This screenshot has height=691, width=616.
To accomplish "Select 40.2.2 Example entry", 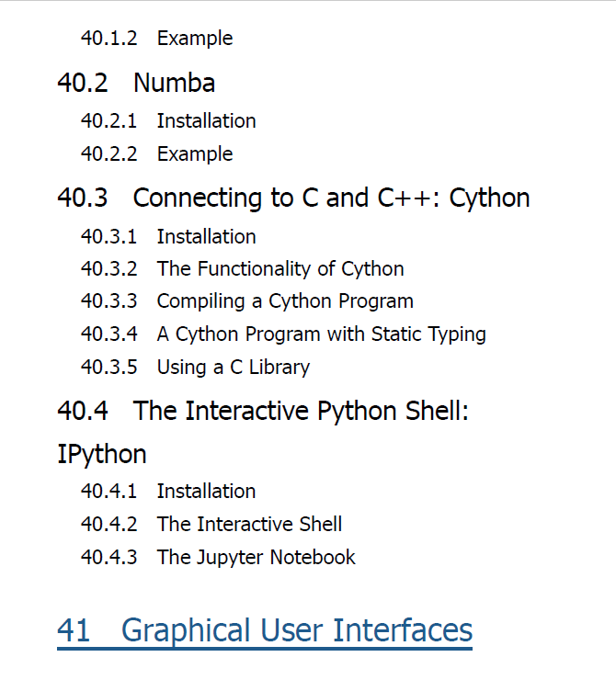I will pyautogui.click(x=156, y=154).
